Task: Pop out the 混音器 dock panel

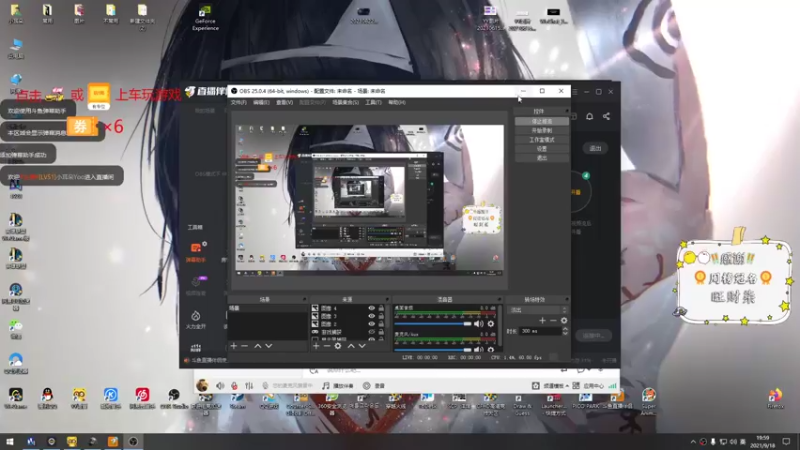Action: [499, 299]
